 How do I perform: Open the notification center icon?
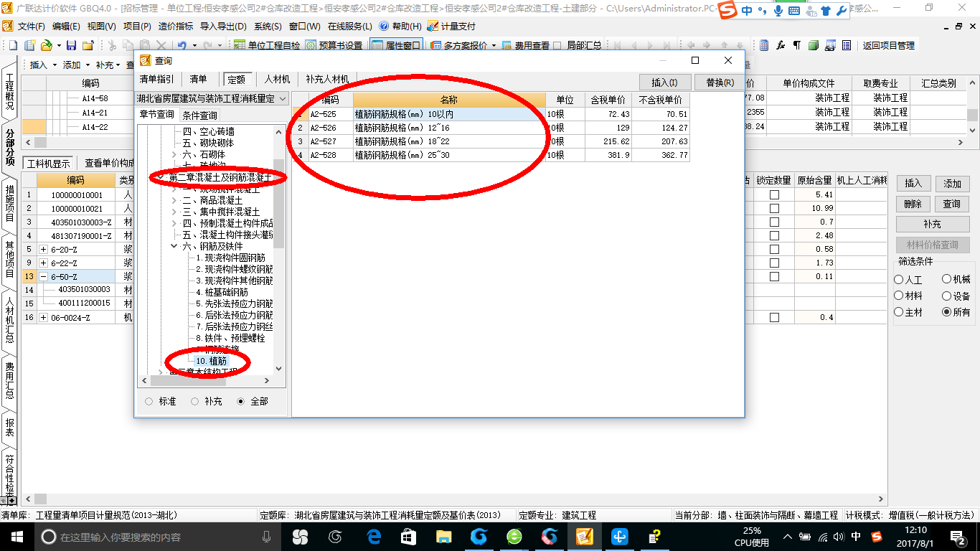point(958,536)
